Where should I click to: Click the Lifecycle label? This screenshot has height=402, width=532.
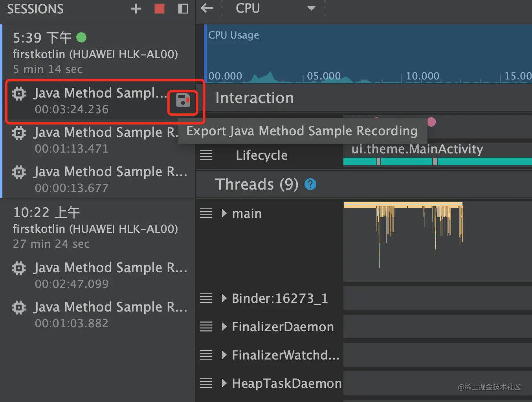coord(262,155)
